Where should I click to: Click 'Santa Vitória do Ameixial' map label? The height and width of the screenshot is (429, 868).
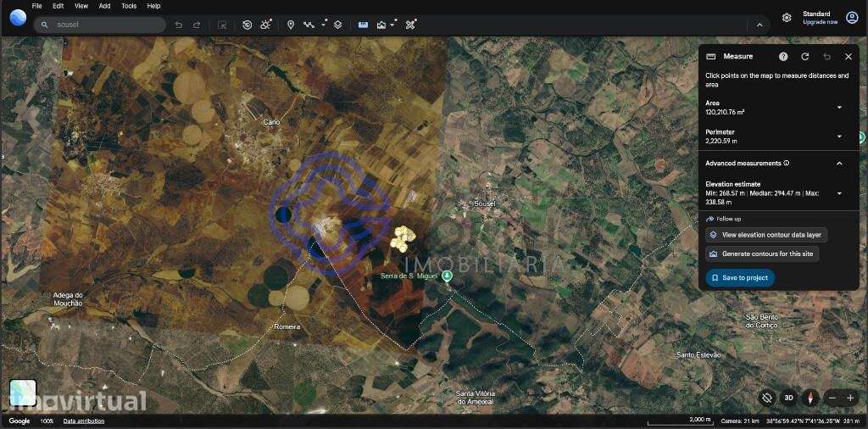(x=476, y=398)
